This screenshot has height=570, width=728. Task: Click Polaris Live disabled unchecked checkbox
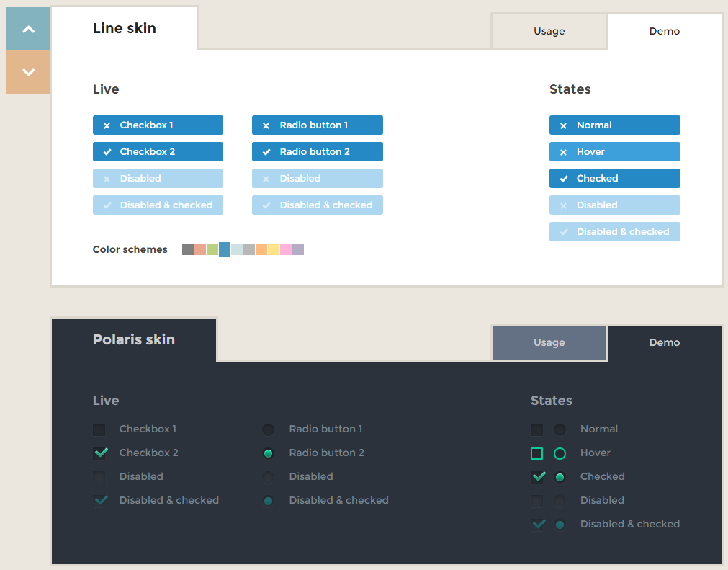[x=99, y=477]
